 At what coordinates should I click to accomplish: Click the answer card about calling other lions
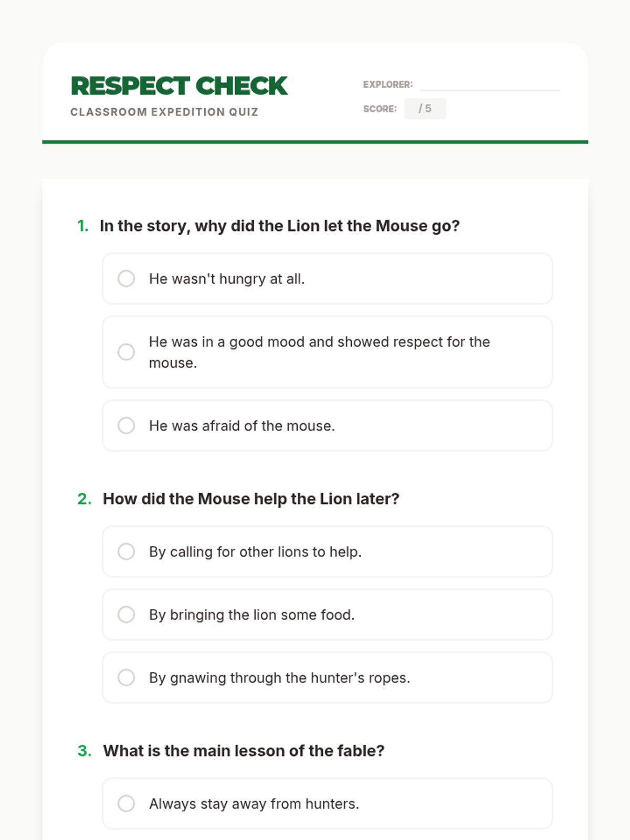(328, 551)
